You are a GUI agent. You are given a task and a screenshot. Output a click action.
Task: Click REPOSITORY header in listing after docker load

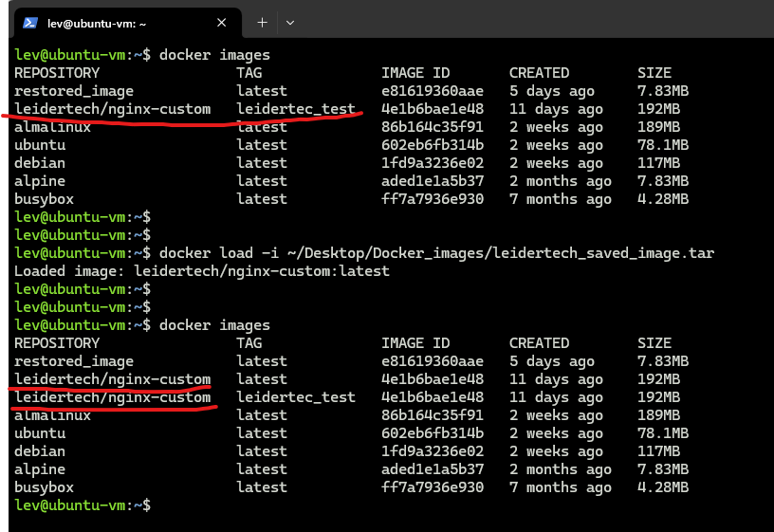point(57,343)
